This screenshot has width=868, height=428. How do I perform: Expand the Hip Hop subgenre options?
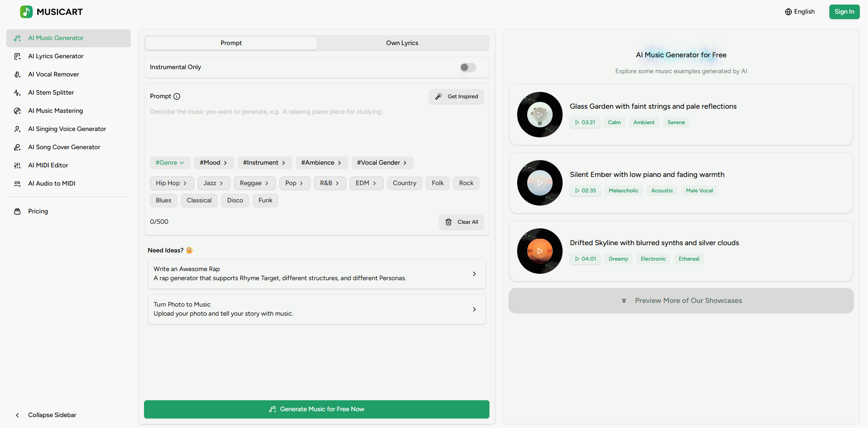[171, 183]
